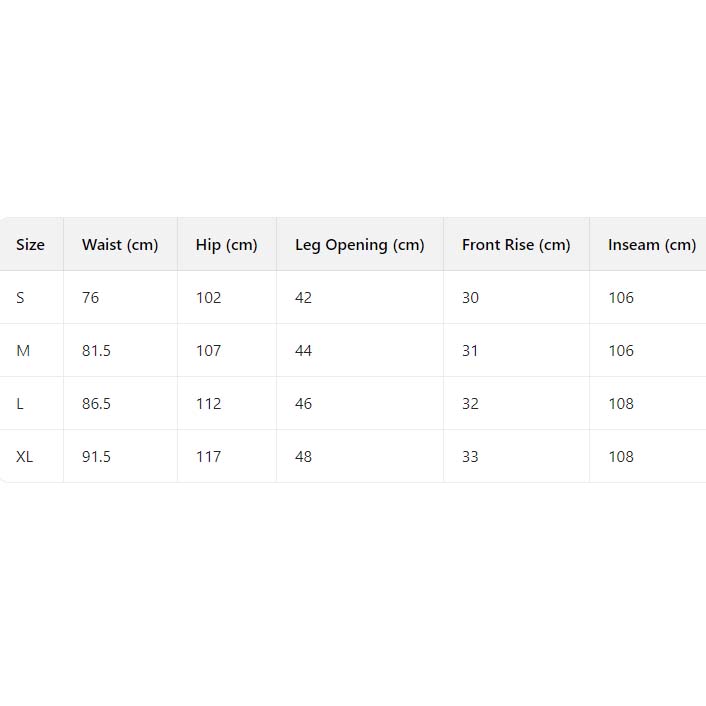Click the Size column header
Screen dimensions: 706x706
point(31,245)
